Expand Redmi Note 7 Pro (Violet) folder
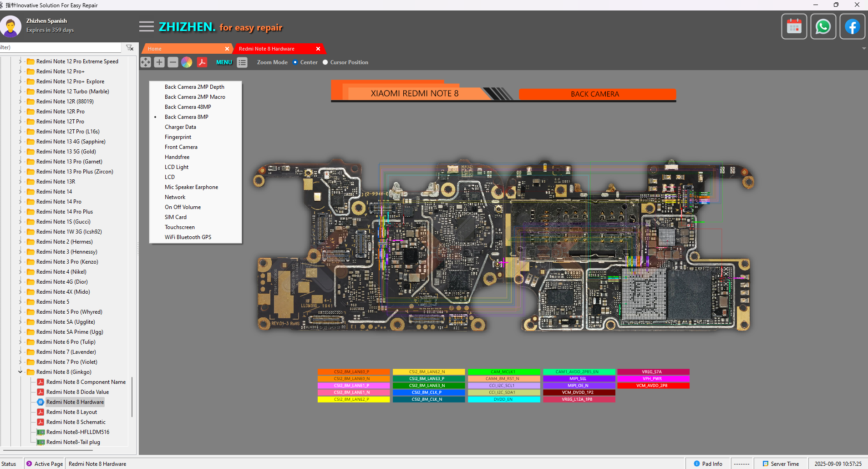The width and height of the screenshot is (868, 469). tap(20, 362)
